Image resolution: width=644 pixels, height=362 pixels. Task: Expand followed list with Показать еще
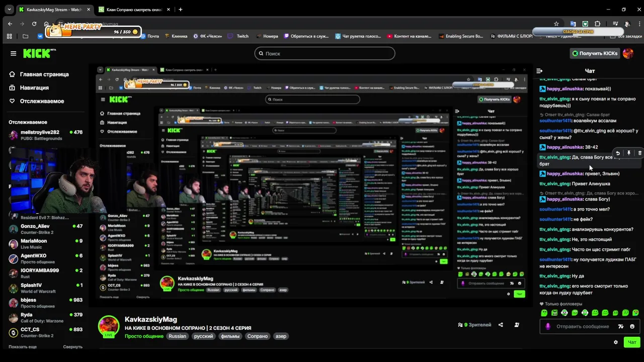tap(23, 347)
